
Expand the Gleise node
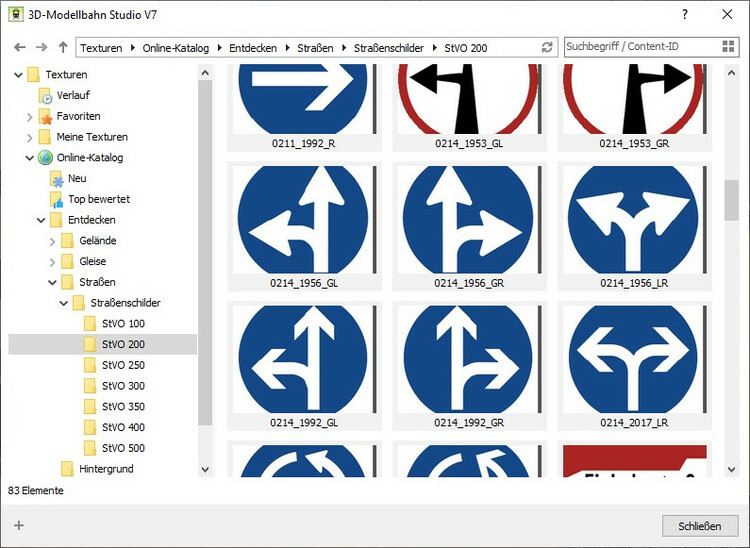tap(52, 262)
